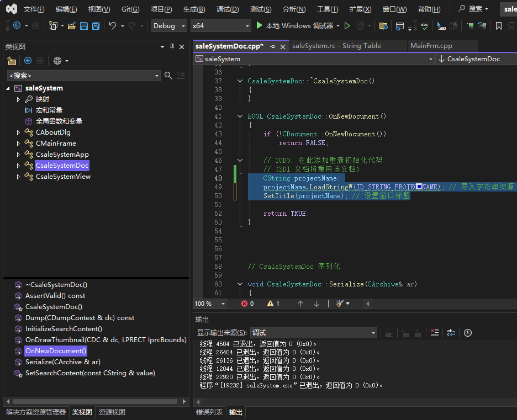Image resolution: width=517 pixels, height=420 pixels.
Task: Pin the saleSystemDoc.cpp tab
Action: click(x=272, y=47)
